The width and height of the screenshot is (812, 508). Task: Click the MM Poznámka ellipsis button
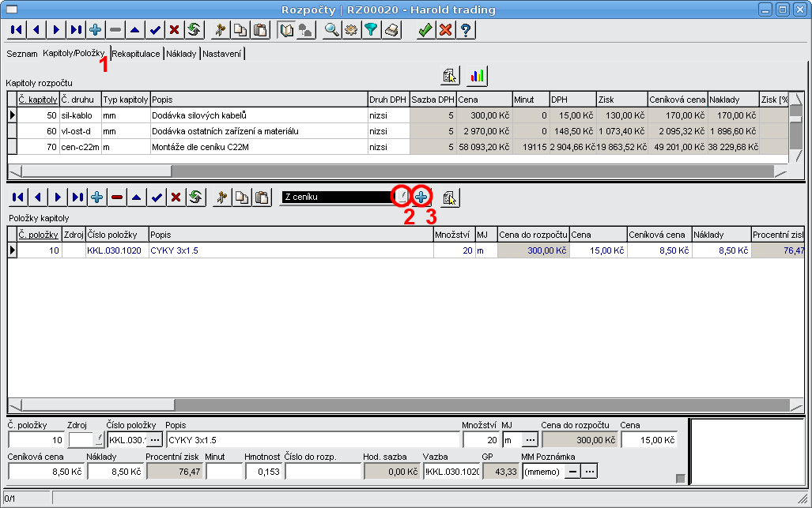tap(589, 472)
